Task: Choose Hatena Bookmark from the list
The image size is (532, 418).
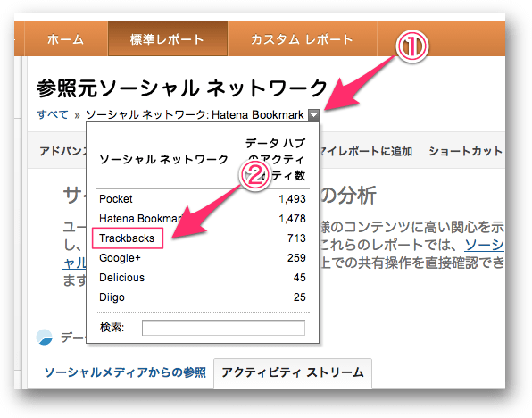Action: pos(141,219)
